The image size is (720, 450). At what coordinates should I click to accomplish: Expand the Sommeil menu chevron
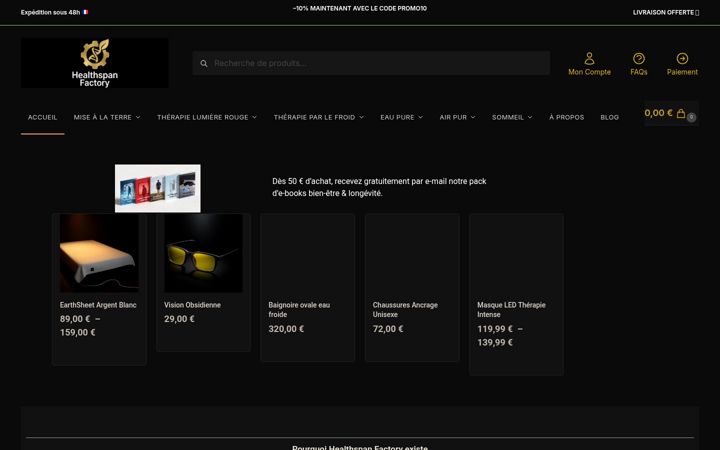(530, 118)
